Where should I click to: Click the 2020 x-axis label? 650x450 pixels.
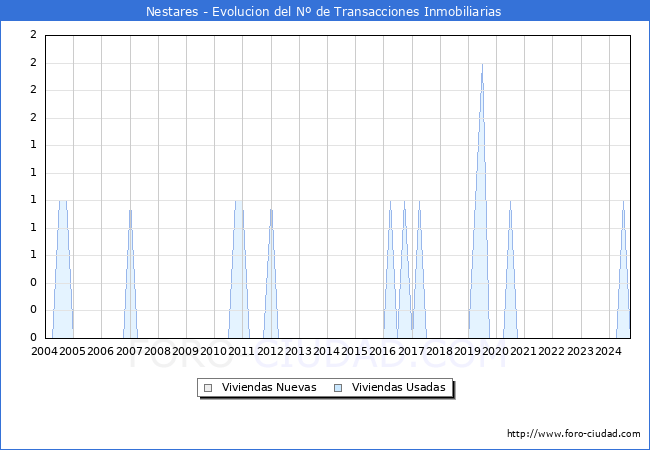495,351
